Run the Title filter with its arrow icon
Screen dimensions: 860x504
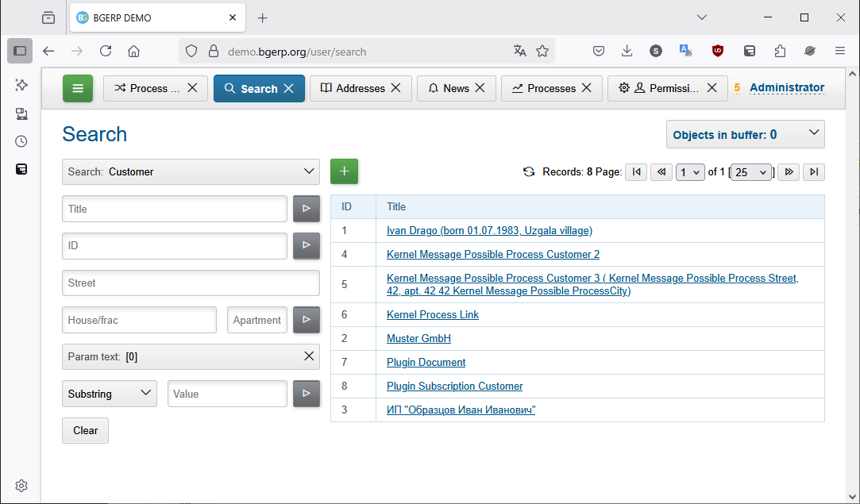307,208
